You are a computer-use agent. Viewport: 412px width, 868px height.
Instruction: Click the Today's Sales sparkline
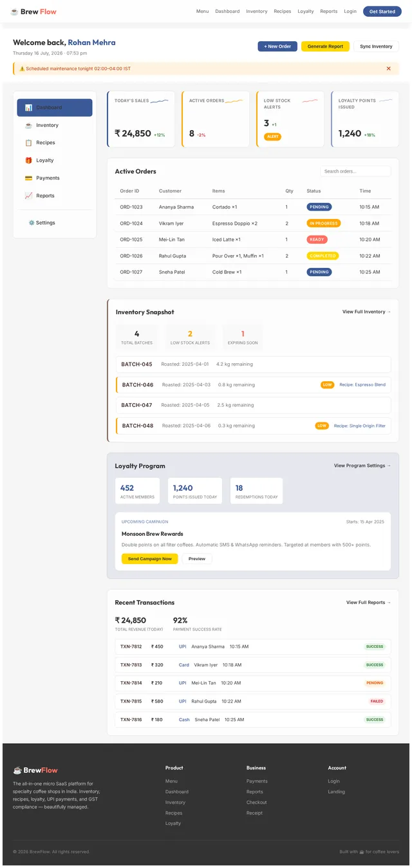click(x=159, y=100)
